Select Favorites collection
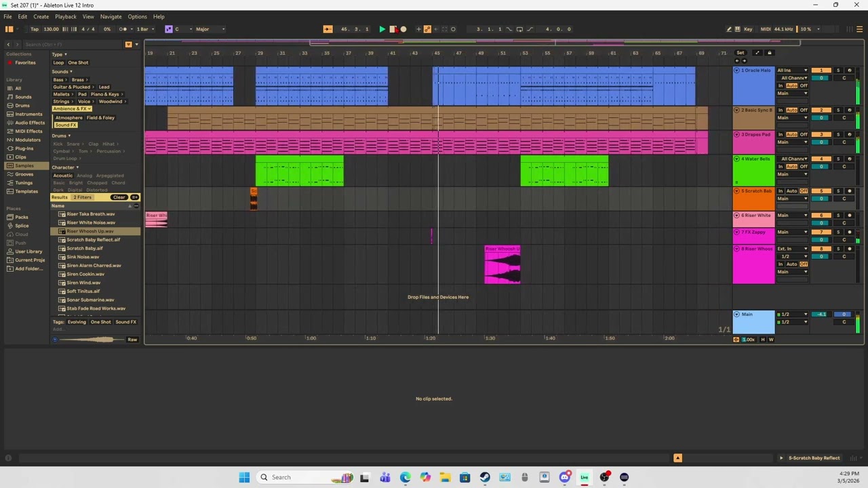This screenshot has width=868, height=488. click(25, 62)
